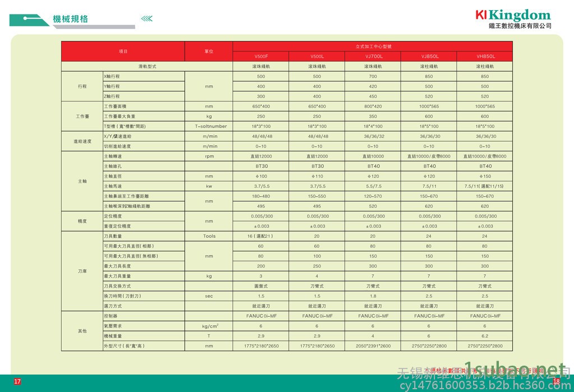Select the V500F model column header
This screenshot has height=392, width=574.
(x=261, y=57)
